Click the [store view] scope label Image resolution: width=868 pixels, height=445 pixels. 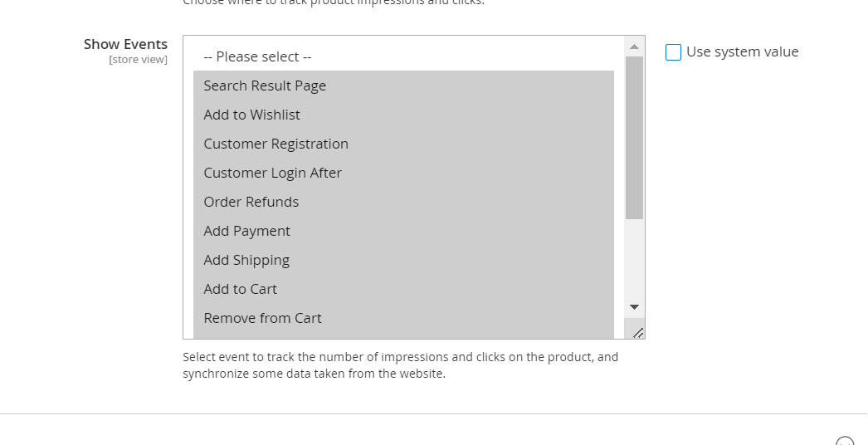pyautogui.click(x=138, y=60)
